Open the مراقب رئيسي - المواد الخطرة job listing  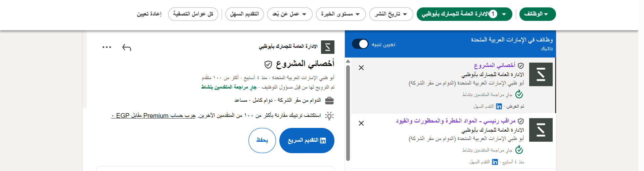456,121
